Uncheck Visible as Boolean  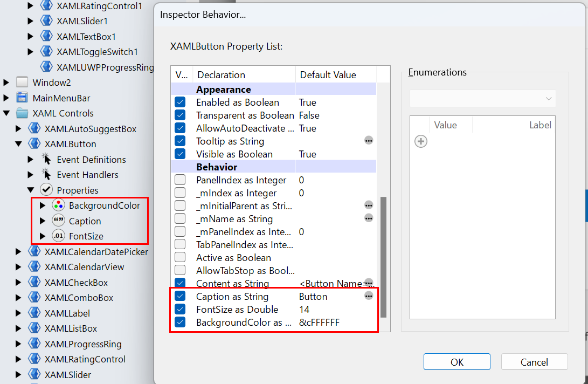[180, 154]
